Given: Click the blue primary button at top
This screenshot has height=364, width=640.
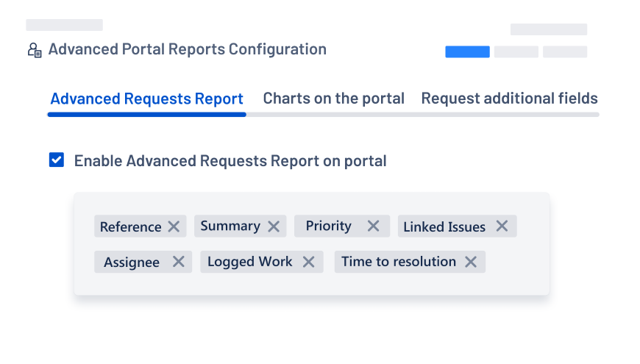Looking at the screenshot, I should 467,52.
